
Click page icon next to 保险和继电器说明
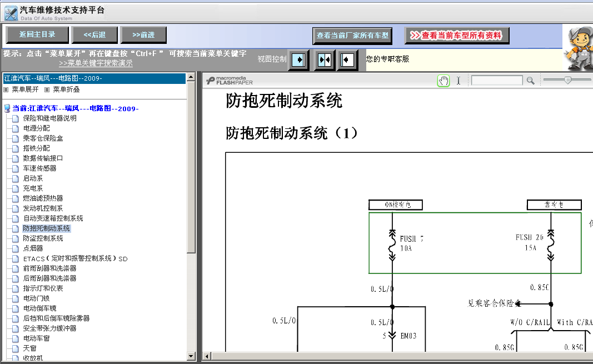click(15, 118)
